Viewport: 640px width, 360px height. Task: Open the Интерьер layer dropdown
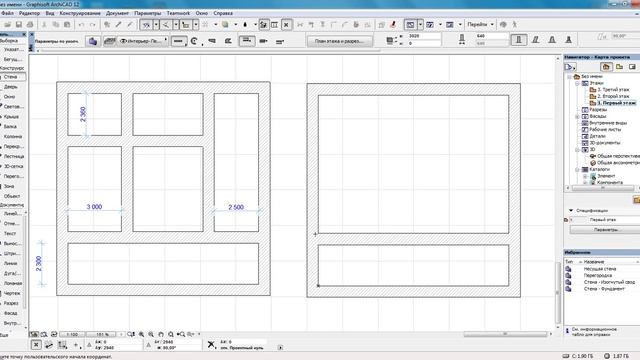point(143,41)
